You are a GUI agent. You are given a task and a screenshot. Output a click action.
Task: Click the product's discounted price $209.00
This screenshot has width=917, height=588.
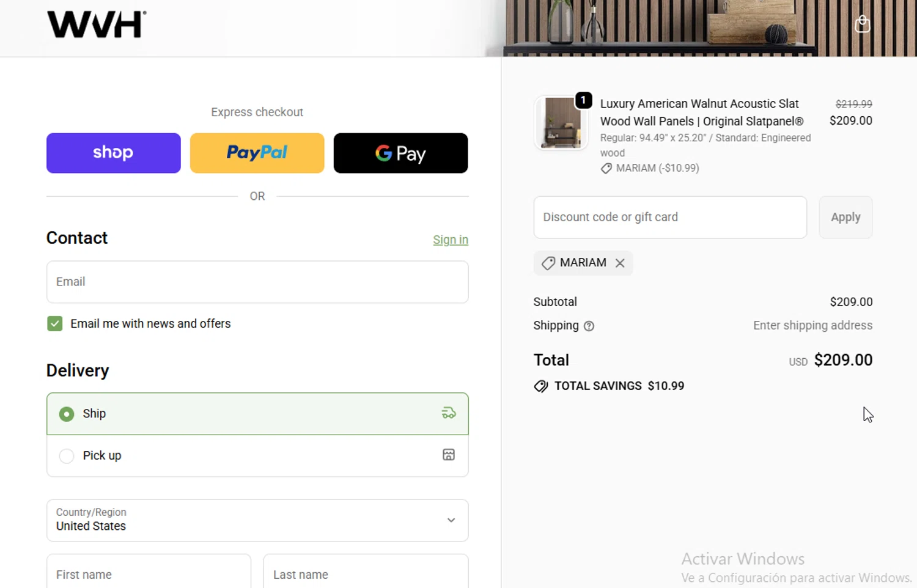(850, 121)
